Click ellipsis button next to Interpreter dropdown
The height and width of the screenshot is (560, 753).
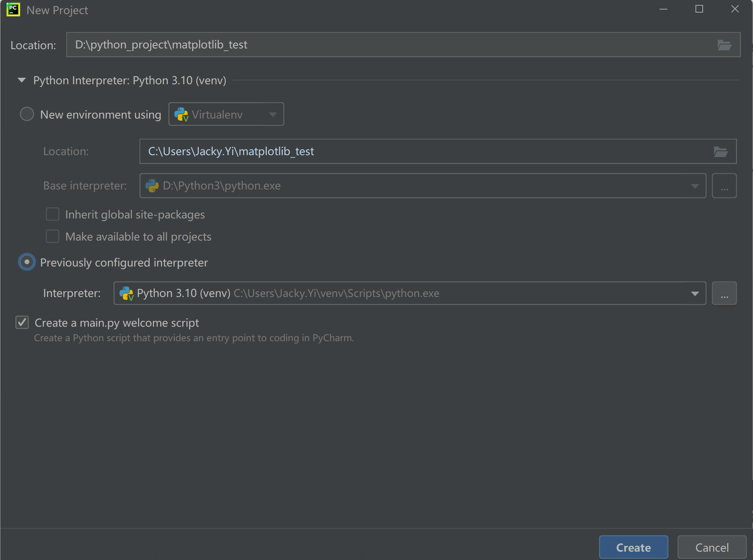[724, 294]
